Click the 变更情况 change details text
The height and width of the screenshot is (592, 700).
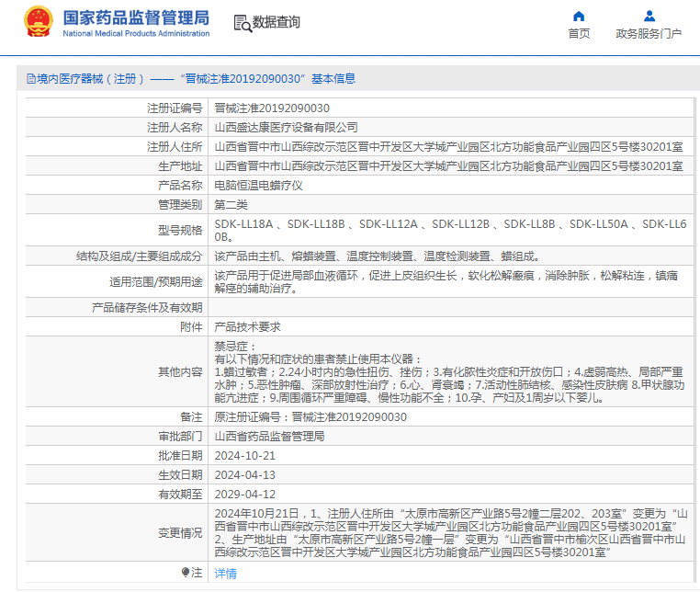pos(451,532)
